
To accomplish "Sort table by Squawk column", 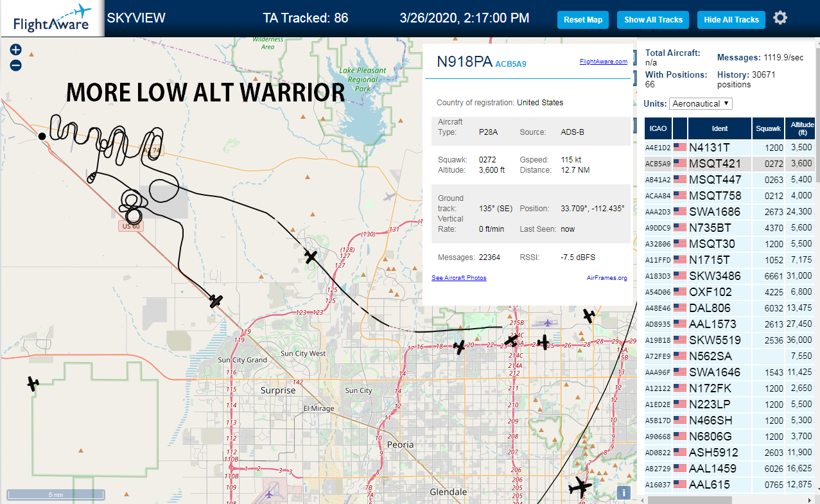I will pos(769,128).
